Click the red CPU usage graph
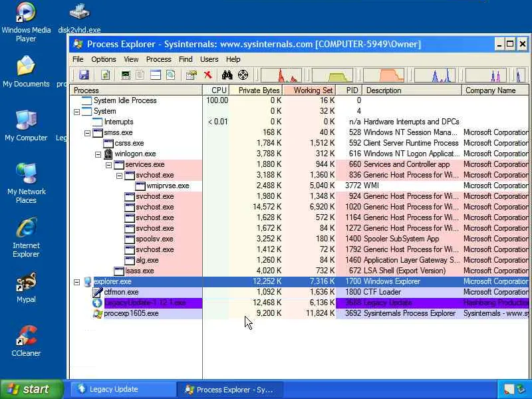This screenshot has height=399, width=532. (x=281, y=75)
